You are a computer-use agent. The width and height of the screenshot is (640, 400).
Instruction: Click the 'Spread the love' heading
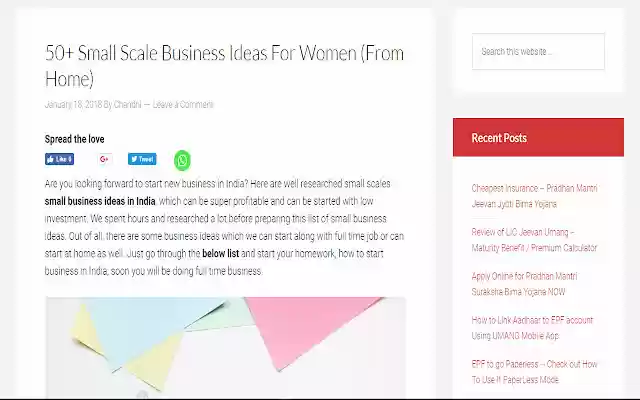point(74,139)
